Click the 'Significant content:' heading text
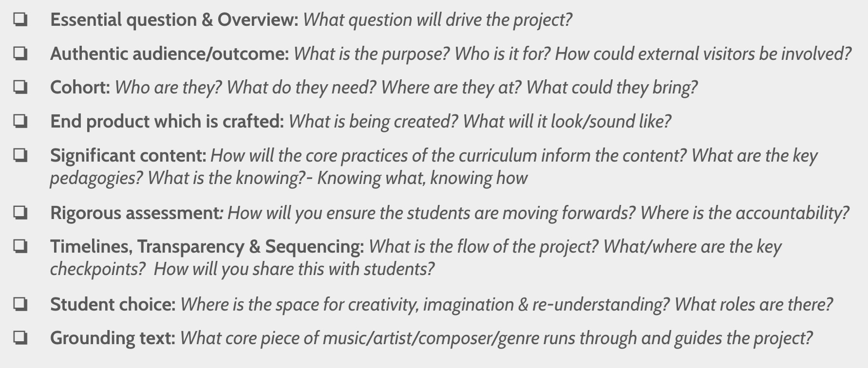868x368 pixels. point(128,156)
